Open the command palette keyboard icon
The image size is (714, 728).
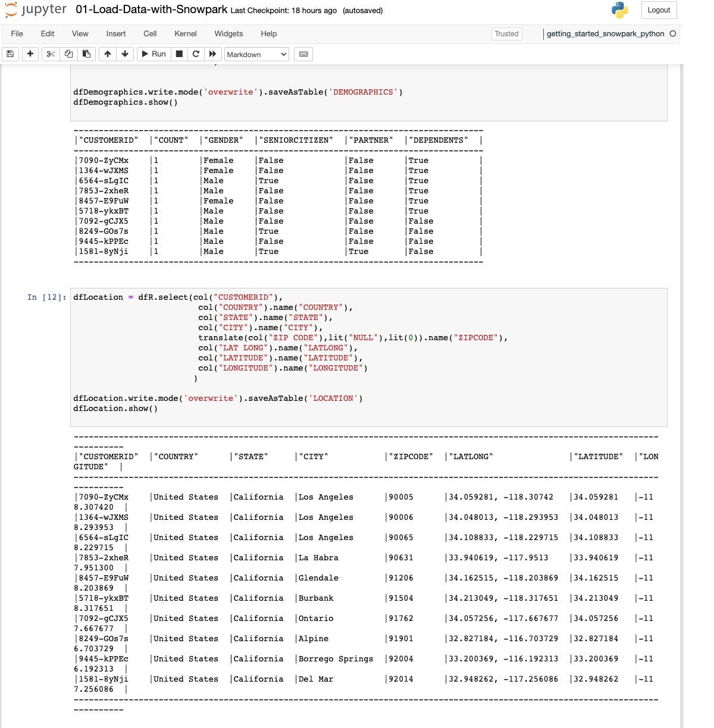click(x=303, y=54)
